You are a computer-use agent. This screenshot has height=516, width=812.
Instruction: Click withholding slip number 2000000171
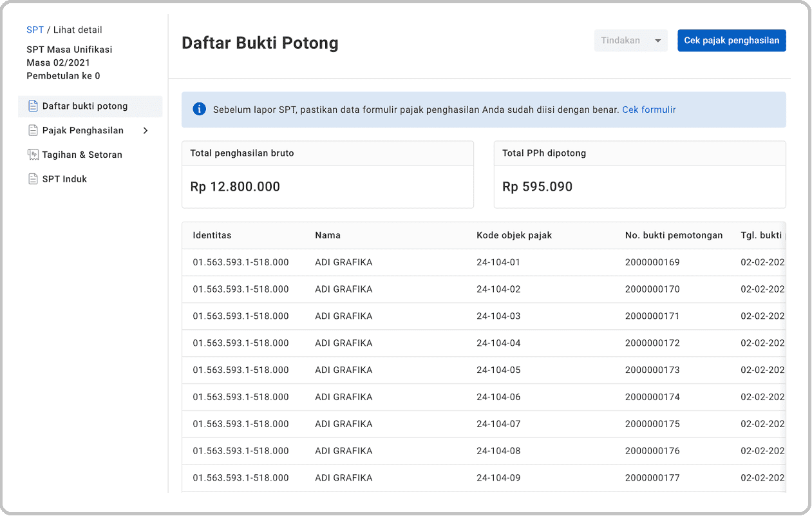pyautogui.click(x=652, y=317)
